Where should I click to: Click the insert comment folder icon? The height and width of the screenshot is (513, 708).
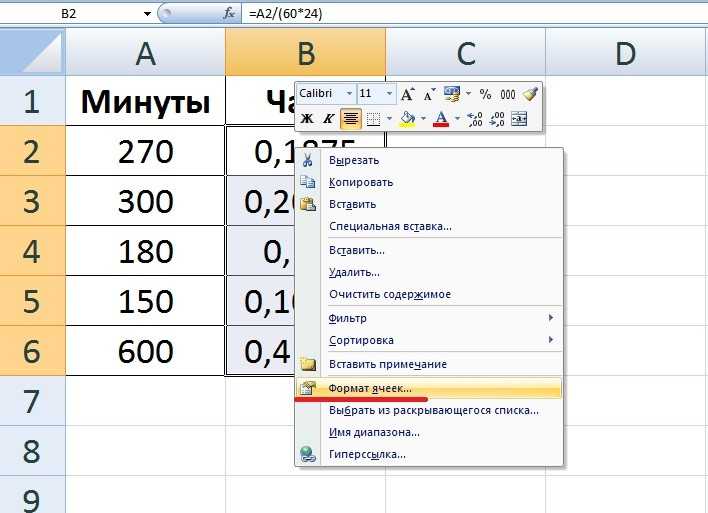click(308, 364)
